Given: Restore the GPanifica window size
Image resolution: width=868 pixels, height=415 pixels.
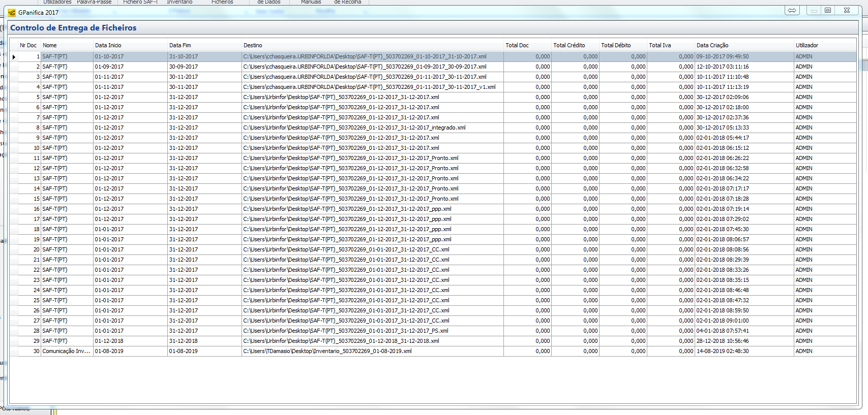Looking at the screenshot, I should 828,11.
